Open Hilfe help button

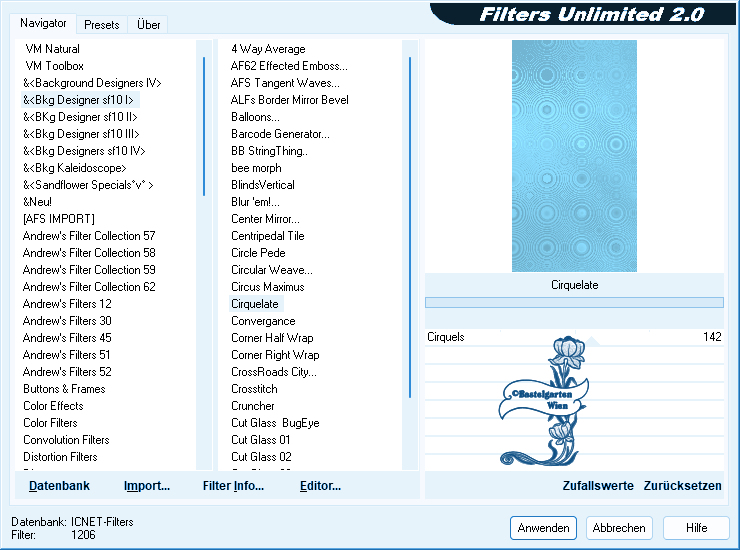point(696,528)
